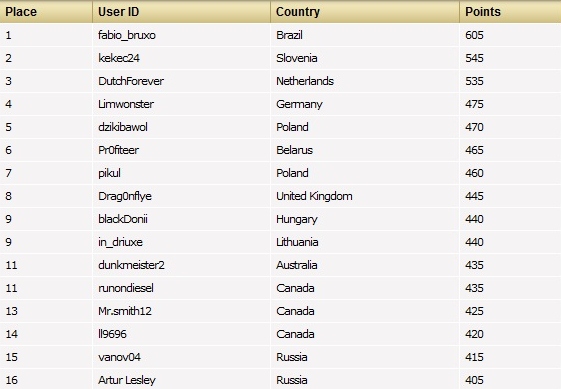Screen dimensions: 561x389
Task: Click the Place column header
Action: click(21, 12)
